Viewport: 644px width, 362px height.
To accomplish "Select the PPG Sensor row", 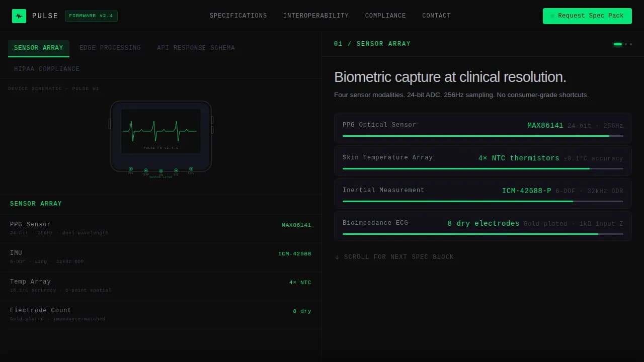I will pyautogui.click(x=160, y=229).
